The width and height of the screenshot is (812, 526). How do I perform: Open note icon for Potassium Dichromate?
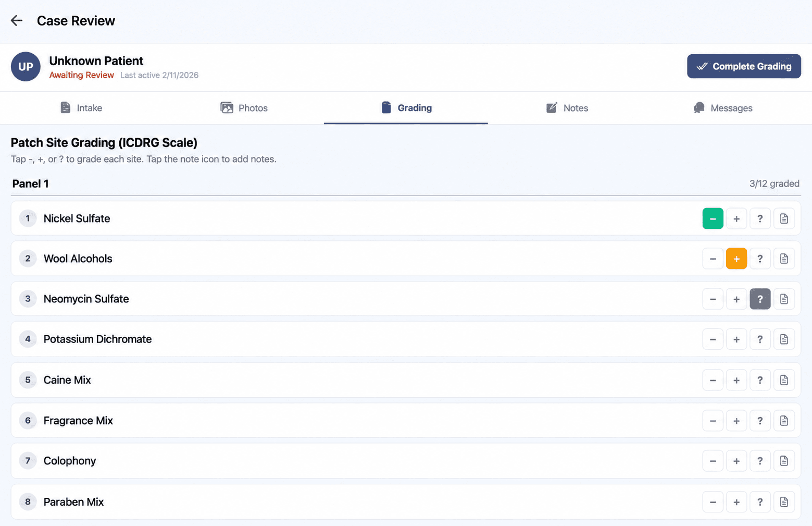784,339
